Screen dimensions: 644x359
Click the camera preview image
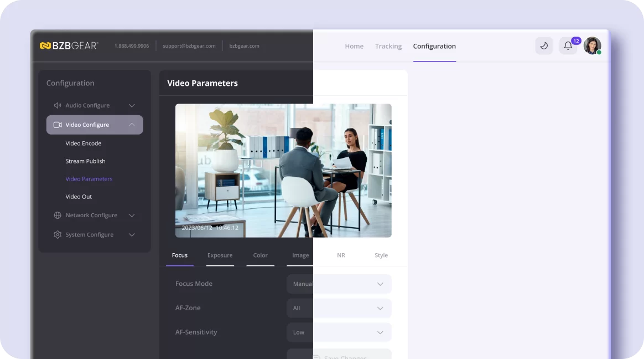coord(283,171)
